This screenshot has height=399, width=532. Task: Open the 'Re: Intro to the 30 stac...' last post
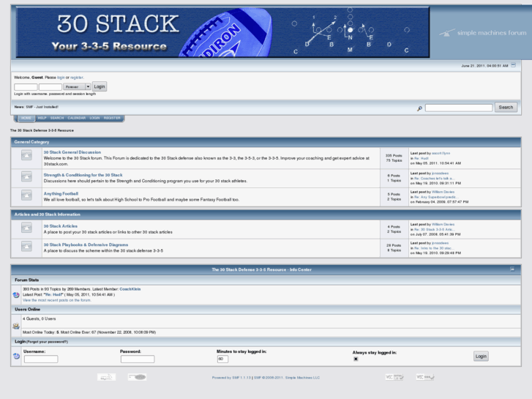[434, 248]
